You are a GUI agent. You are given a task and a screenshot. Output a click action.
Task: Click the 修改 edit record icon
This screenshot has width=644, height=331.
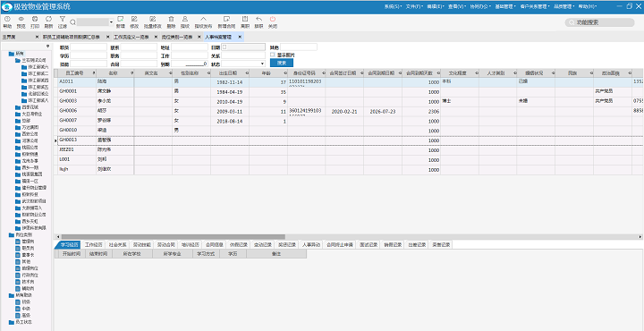tap(134, 19)
